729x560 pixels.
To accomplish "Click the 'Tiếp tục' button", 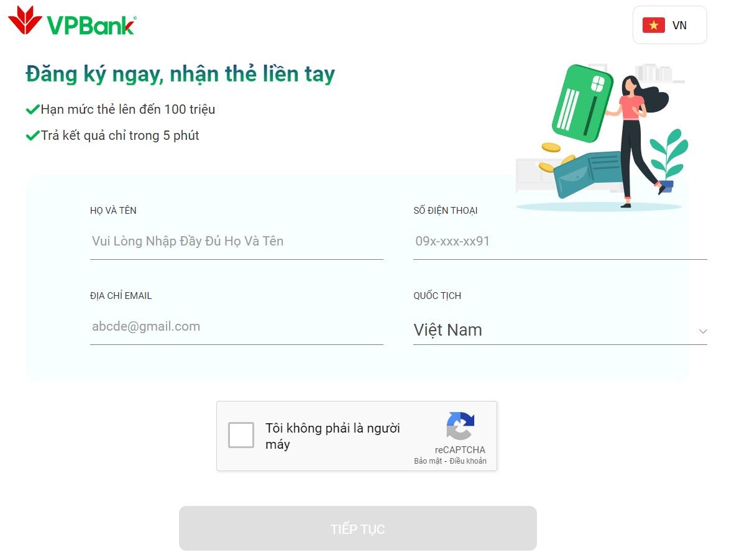I will [x=357, y=528].
